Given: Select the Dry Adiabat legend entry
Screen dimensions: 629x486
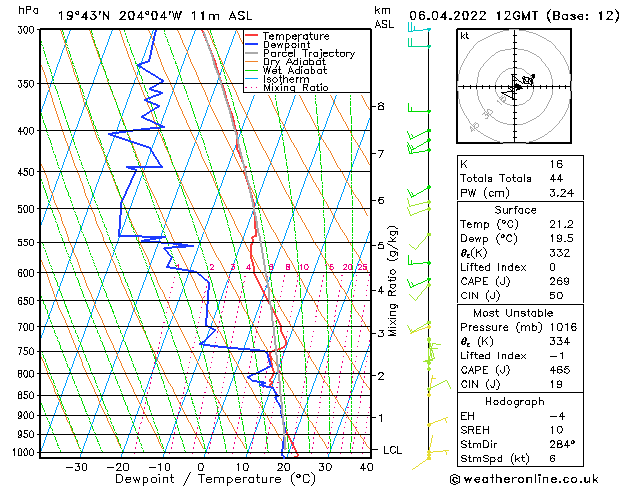Looking at the screenshot, I should [x=294, y=62].
